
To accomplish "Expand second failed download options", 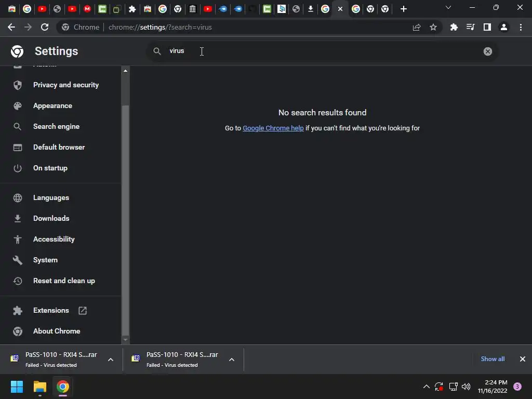I will coord(232,360).
